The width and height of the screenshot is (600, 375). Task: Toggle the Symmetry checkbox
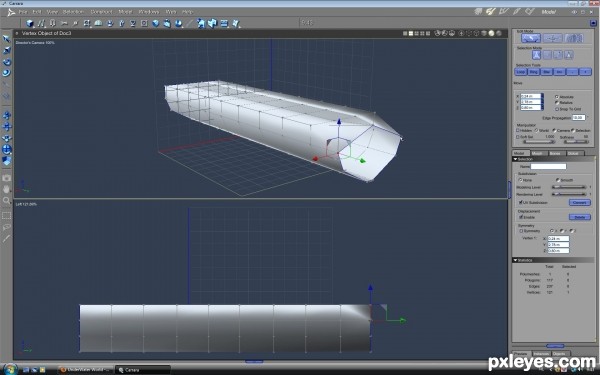521,231
